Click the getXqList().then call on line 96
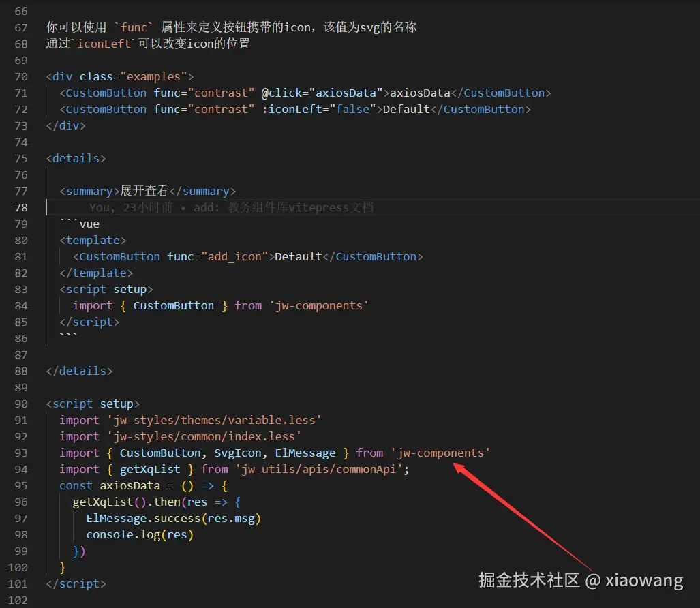This screenshot has width=700, height=608. click(x=157, y=502)
